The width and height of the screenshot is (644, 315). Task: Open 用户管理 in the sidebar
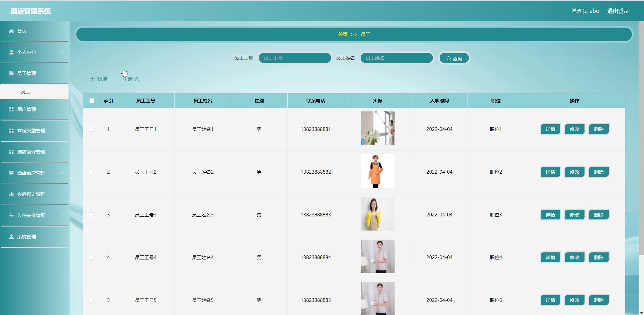(x=34, y=109)
